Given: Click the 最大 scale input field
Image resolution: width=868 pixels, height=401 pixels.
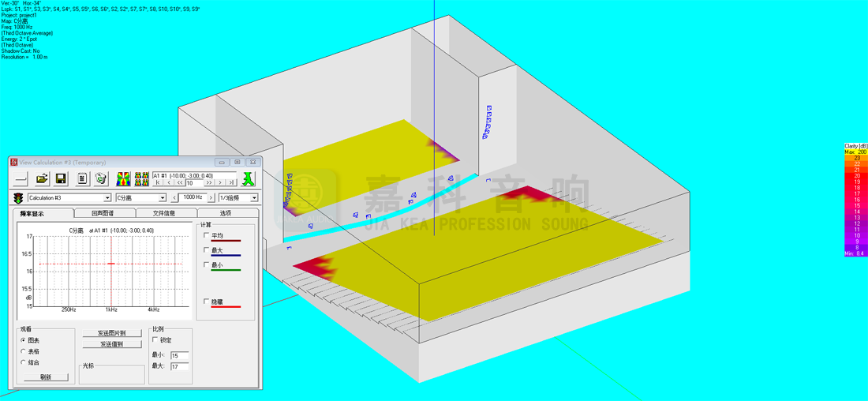Looking at the screenshot, I should [x=179, y=367].
